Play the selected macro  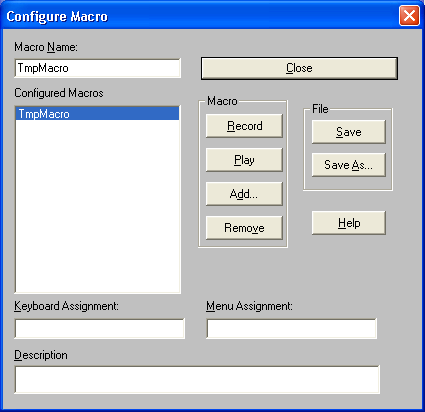click(244, 160)
